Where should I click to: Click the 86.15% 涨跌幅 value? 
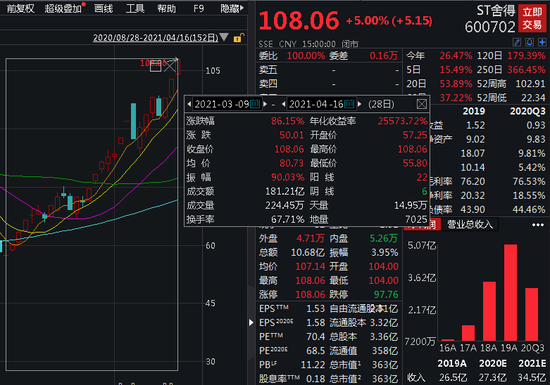(x=288, y=121)
